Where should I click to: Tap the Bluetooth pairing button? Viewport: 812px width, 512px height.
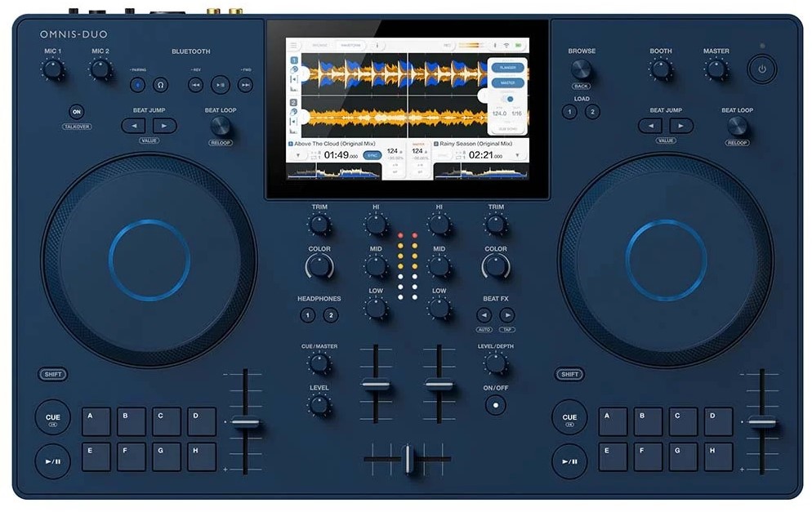click(x=137, y=84)
